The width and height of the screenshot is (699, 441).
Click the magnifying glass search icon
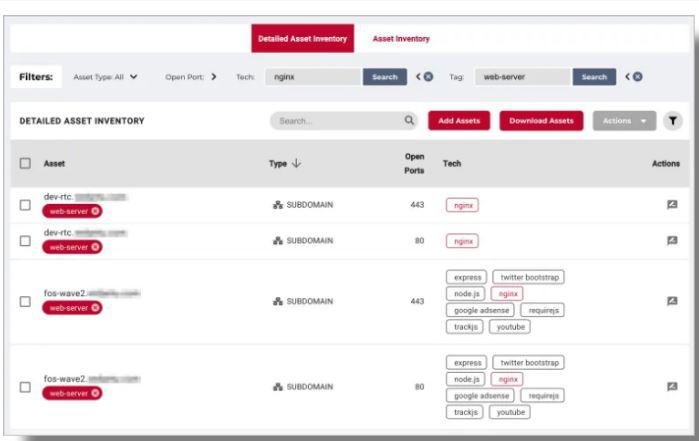[x=409, y=120]
